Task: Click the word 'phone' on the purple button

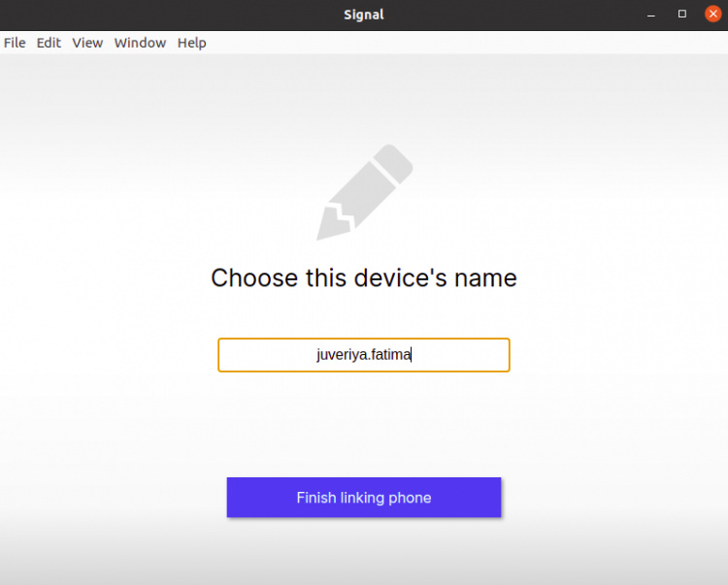Action: (410, 498)
